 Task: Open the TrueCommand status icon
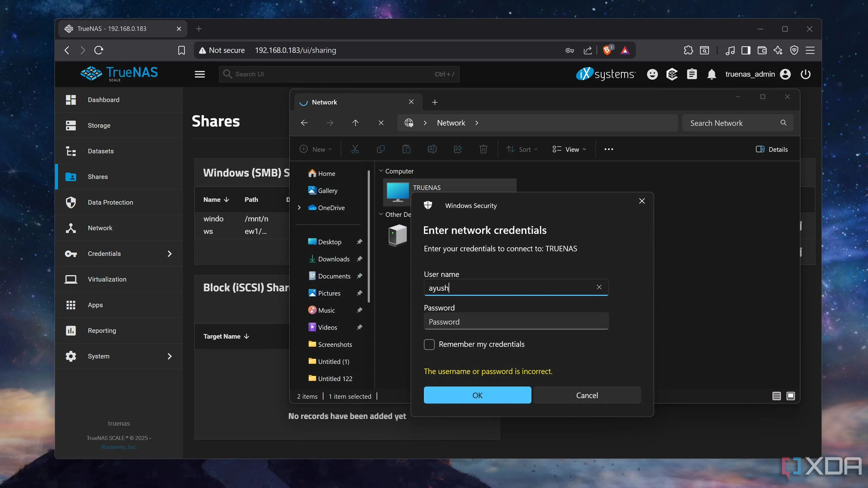[672, 74]
